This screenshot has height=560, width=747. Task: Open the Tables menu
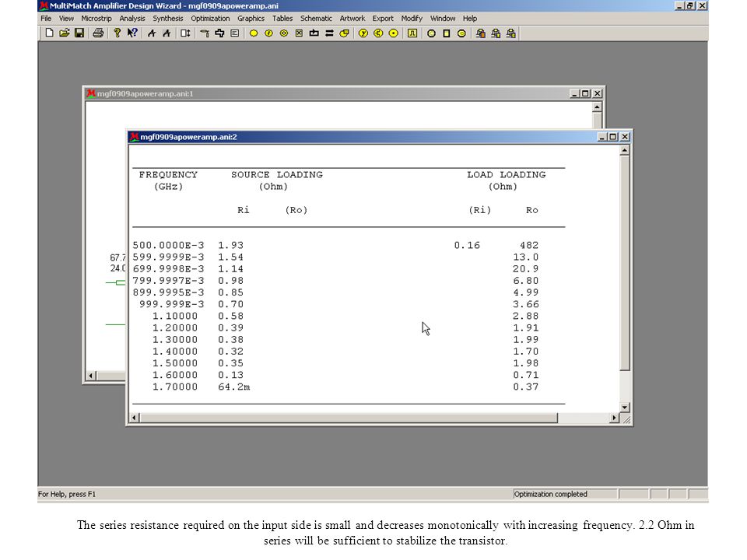click(282, 18)
